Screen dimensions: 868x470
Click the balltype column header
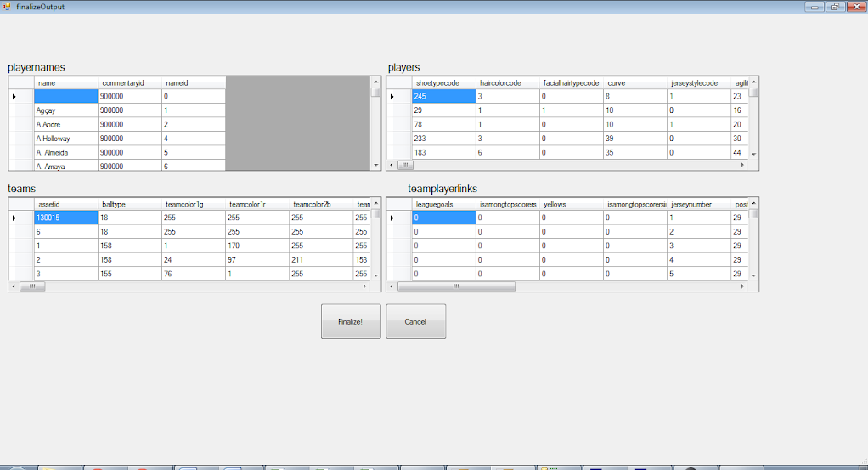(130, 204)
